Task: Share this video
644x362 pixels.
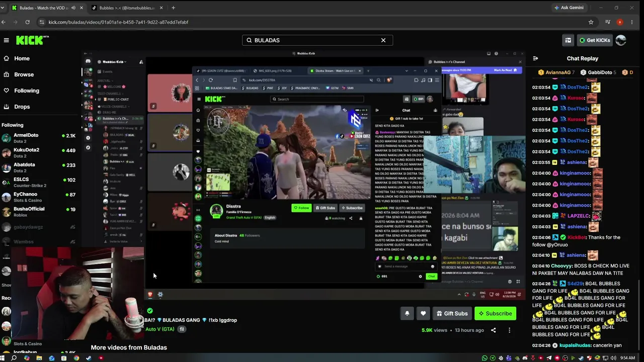Action: point(493,330)
